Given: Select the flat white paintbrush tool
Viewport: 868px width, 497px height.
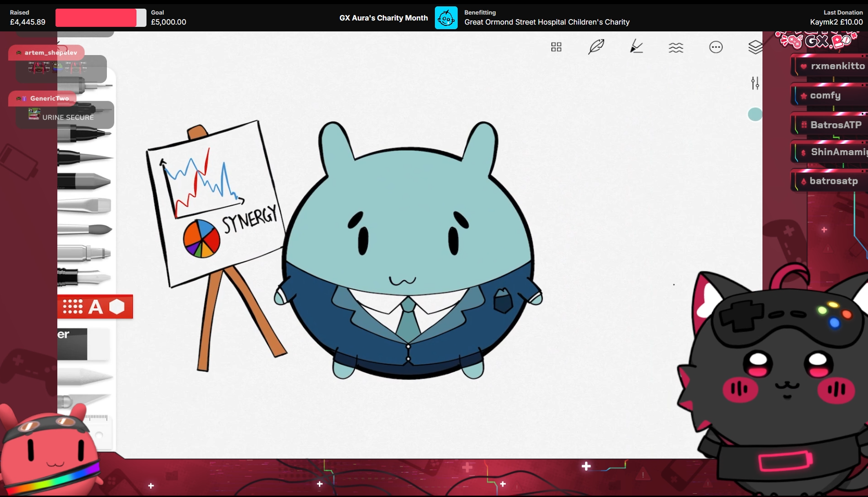Looking at the screenshot, I should pyautogui.click(x=85, y=205).
